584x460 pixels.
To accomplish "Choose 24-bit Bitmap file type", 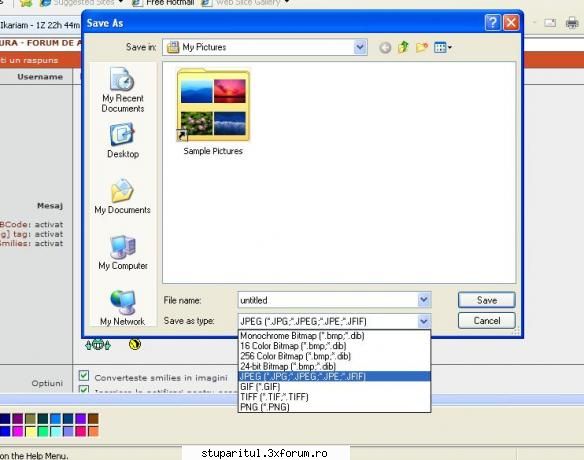I will [334, 366].
